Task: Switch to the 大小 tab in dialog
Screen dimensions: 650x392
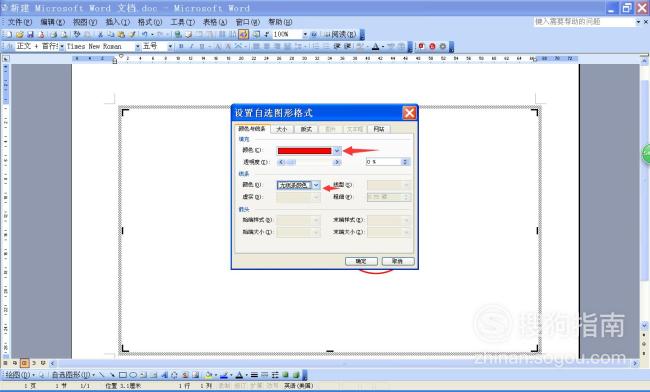Action: point(282,129)
